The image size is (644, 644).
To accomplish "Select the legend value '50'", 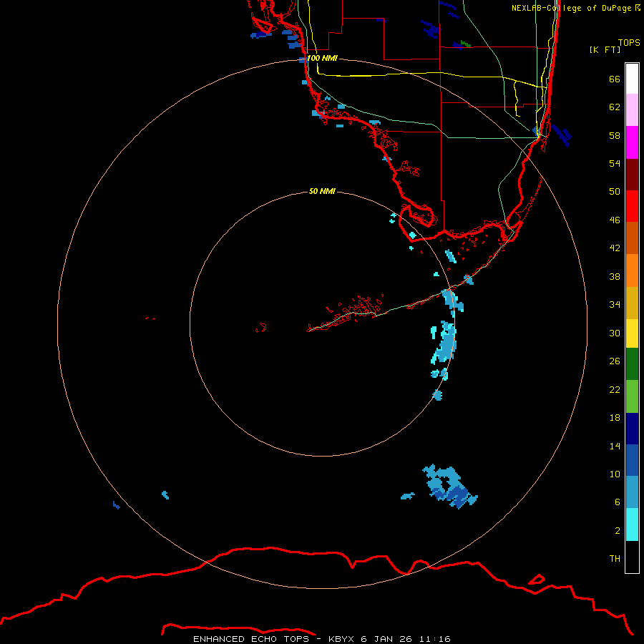I will tap(615, 192).
